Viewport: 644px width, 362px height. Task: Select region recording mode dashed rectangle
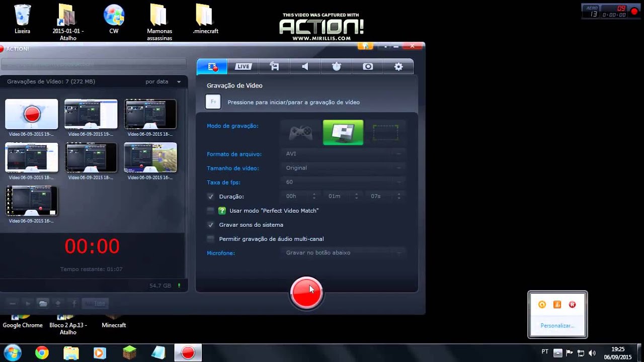click(385, 133)
